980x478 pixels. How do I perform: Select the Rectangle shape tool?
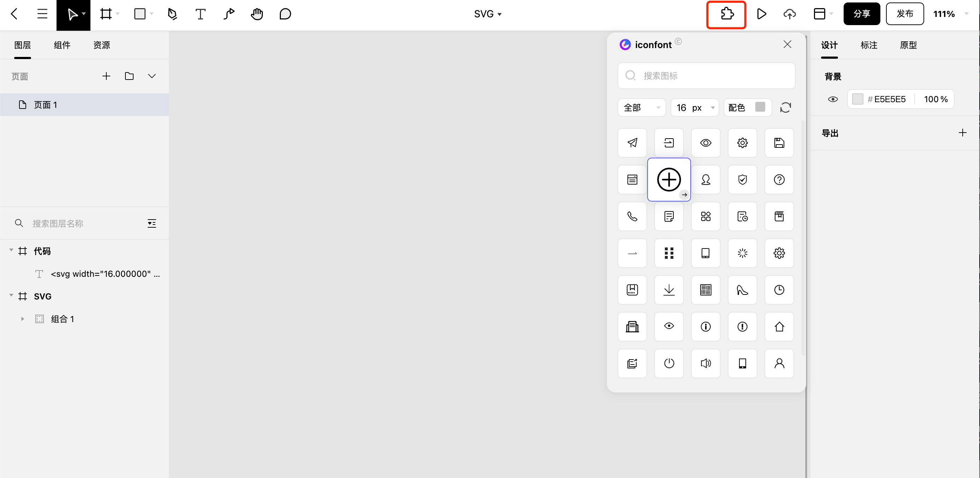[140, 14]
